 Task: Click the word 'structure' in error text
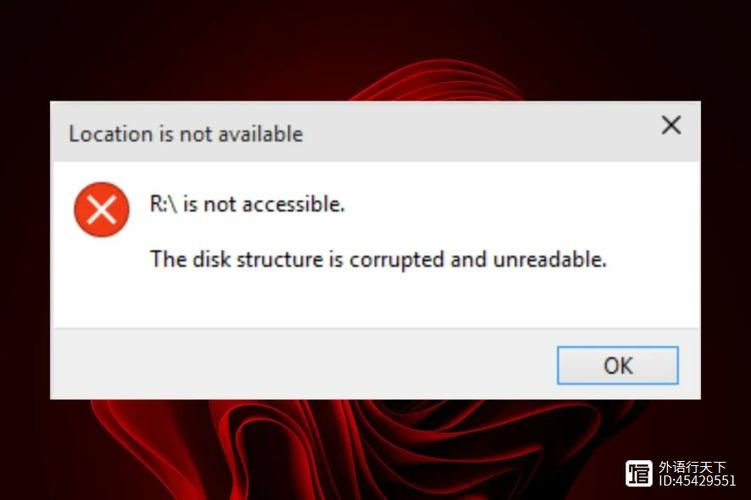(280, 260)
